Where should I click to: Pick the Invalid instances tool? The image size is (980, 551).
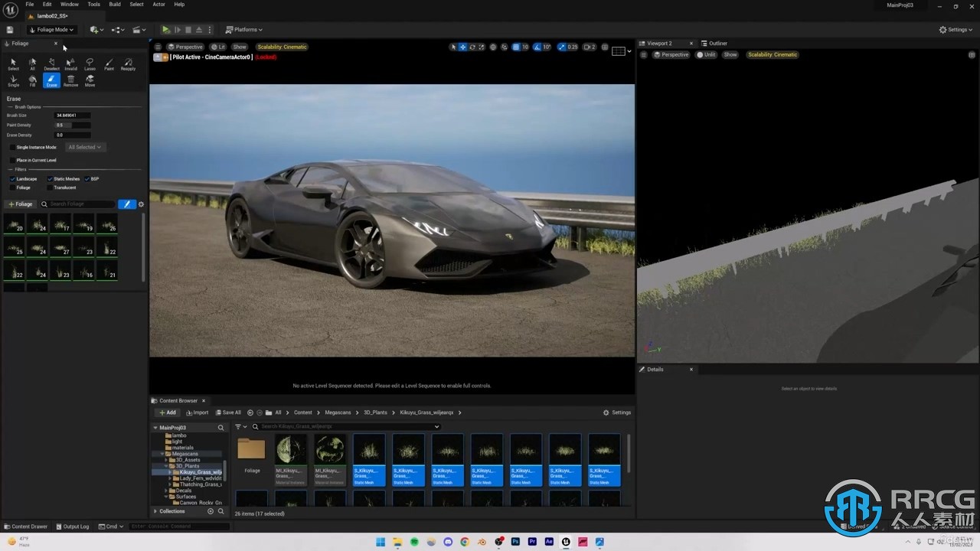pyautogui.click(x=70, y=64)
